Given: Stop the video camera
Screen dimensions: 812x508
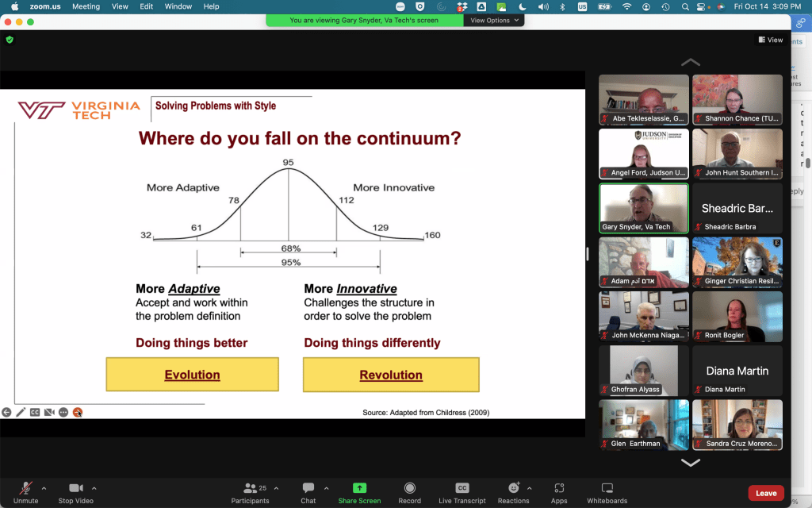Looking at the screenshot, I should [x=76, y=488].
